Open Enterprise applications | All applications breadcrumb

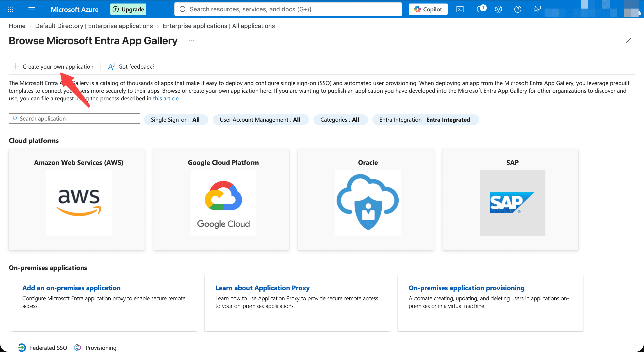[219, 26]
